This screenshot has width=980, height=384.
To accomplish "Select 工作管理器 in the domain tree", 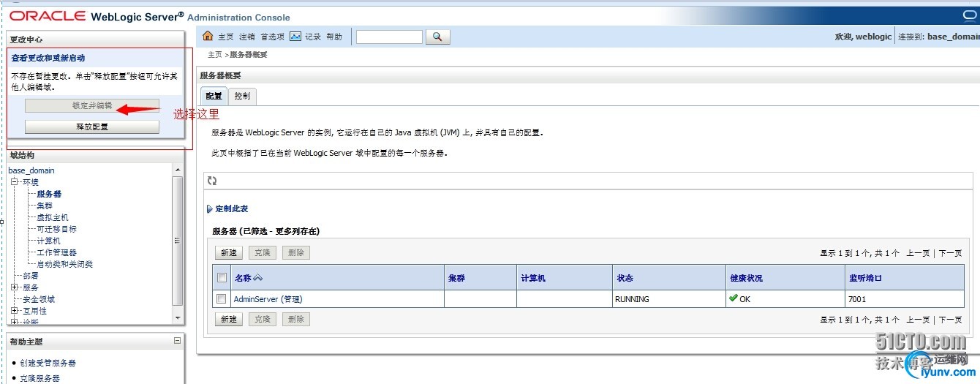I will point(56,252).
